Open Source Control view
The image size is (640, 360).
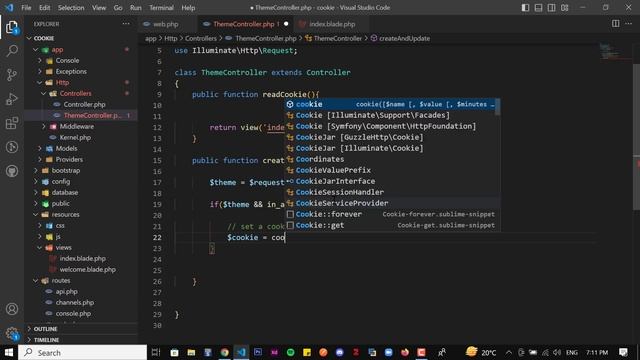click(12, 75)
